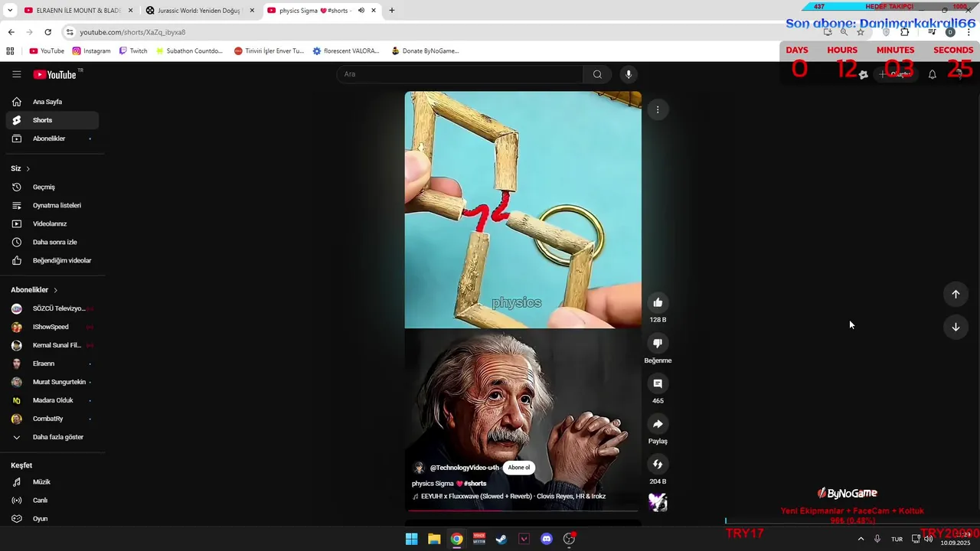Expand the Abonelikler section heading chevron
980x551 pixels.
(55, 290)
